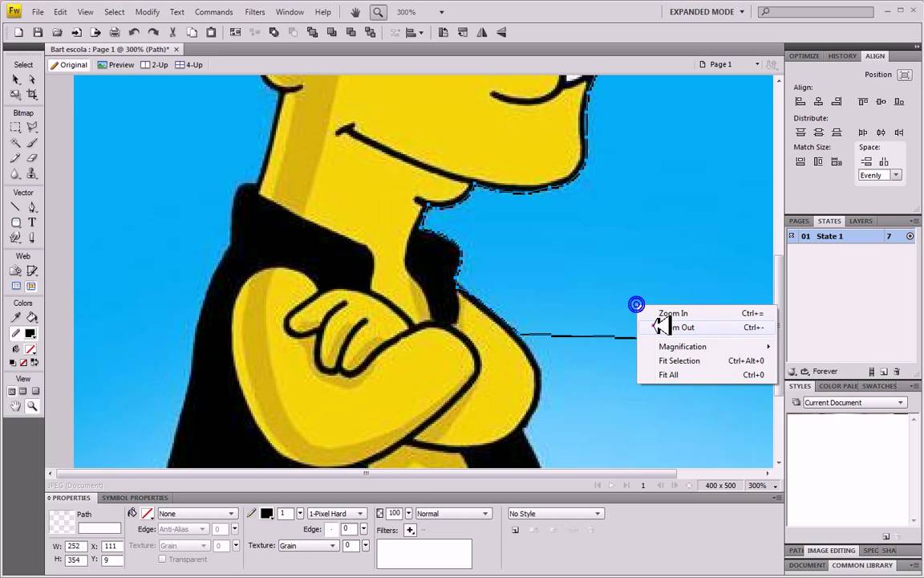Switch to Standard Screen mode

click(12, 391)
